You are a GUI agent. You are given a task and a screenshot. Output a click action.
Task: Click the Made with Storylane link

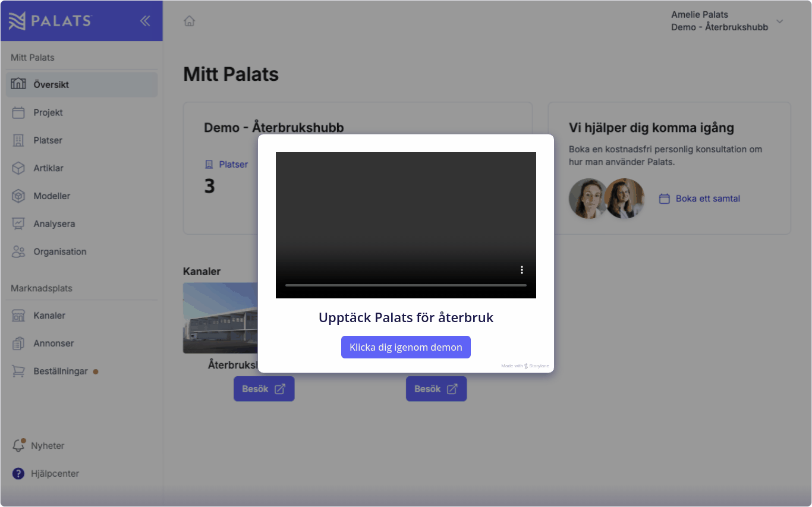click(x=525, y=366)
